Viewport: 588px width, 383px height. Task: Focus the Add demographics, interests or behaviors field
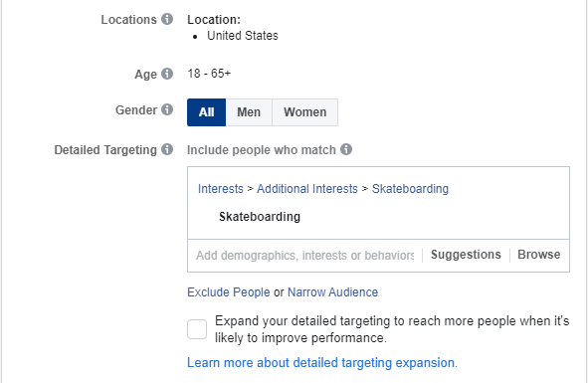click(304, 256)
